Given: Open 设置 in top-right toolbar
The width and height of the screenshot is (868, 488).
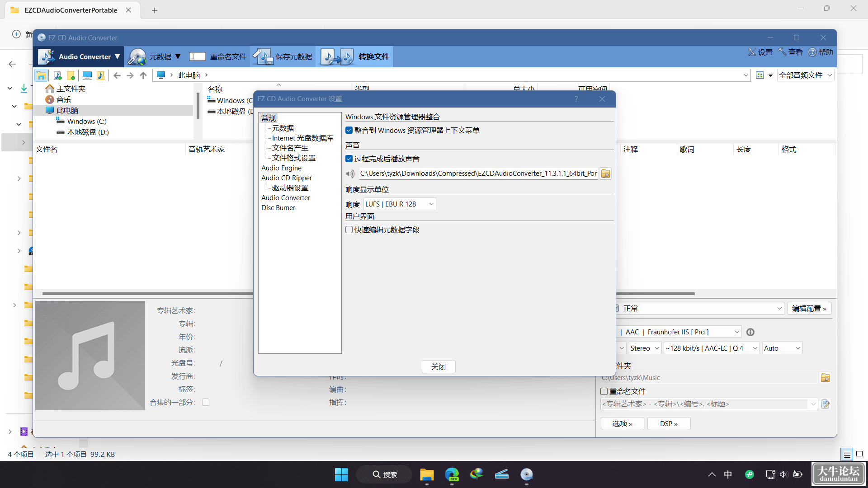Looking at the screenshot, I should click(760, 52).
